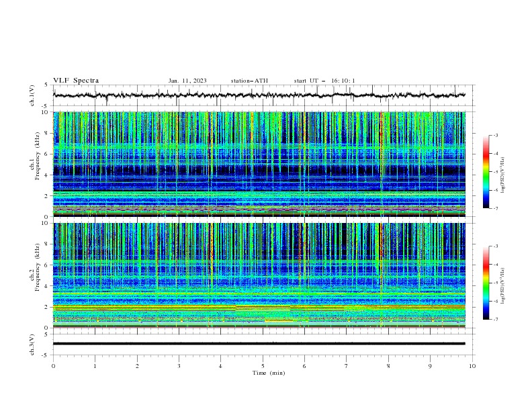Click time axis tick label "3"
Viewport: 532px width, 411px height.
click(x=179, y=366)
